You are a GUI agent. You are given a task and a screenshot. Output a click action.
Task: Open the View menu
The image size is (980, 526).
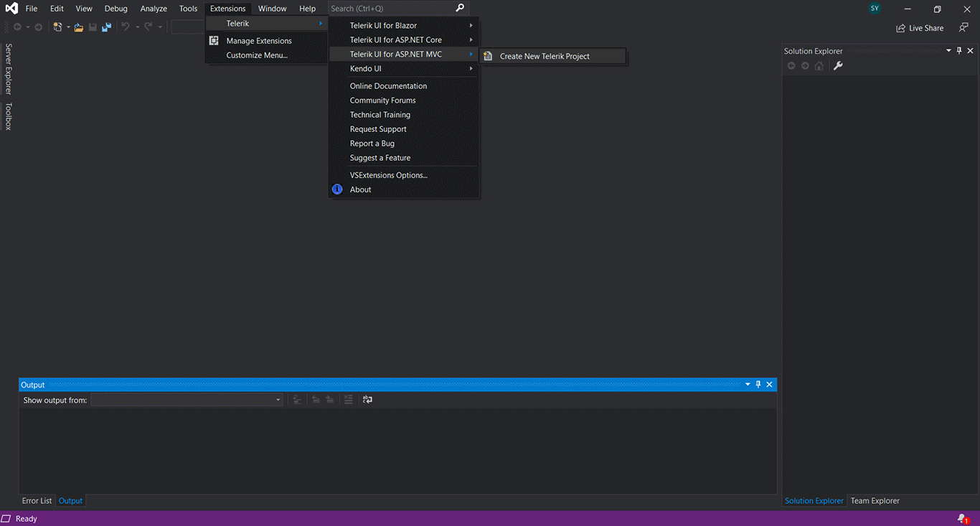[84, 9]
